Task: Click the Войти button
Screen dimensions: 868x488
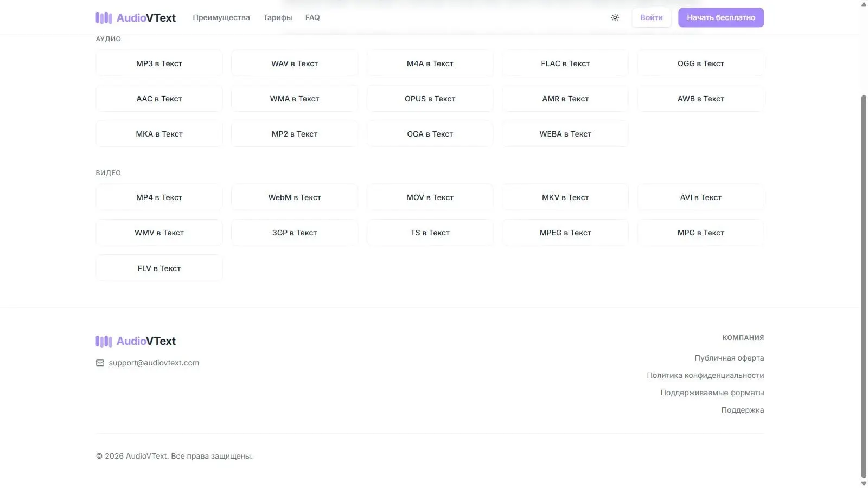Action: pyautogui.click(x=652, y=17)
